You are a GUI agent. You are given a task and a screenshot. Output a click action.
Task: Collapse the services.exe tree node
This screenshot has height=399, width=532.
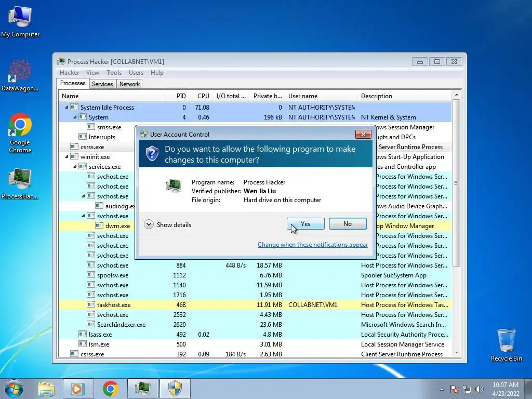point(75,167)
